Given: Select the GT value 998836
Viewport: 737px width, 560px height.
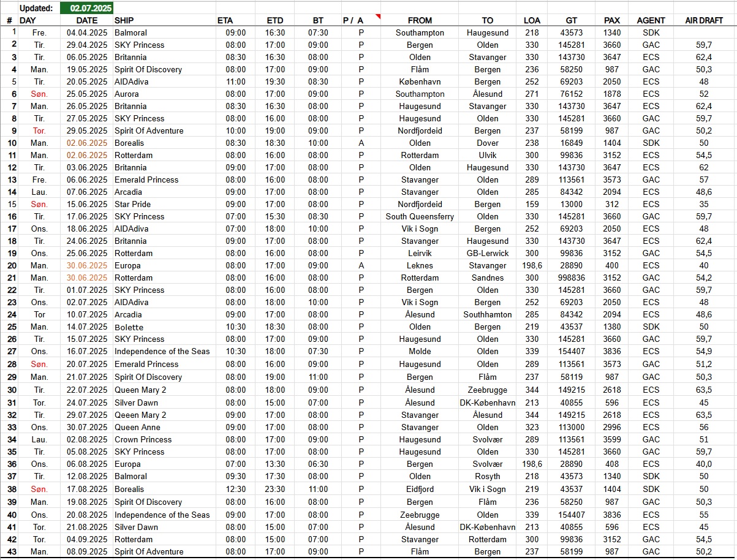Looking at the screenshot, I should coord(572,278).
